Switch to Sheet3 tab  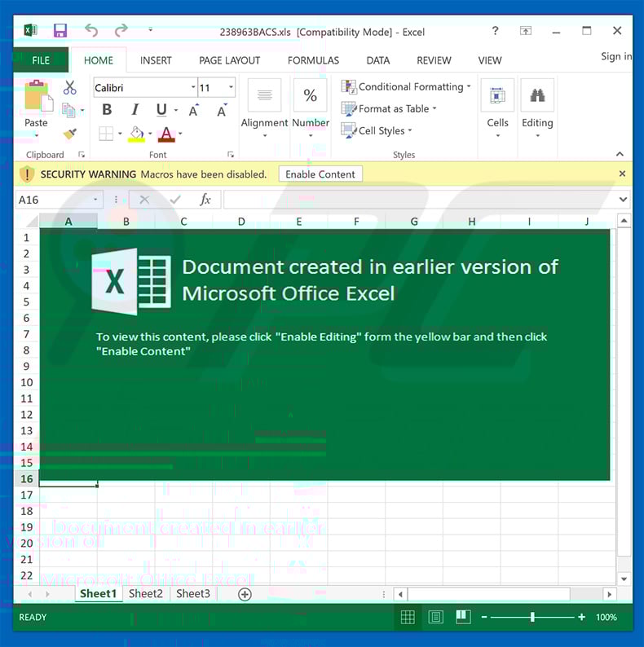coord(193,593)
